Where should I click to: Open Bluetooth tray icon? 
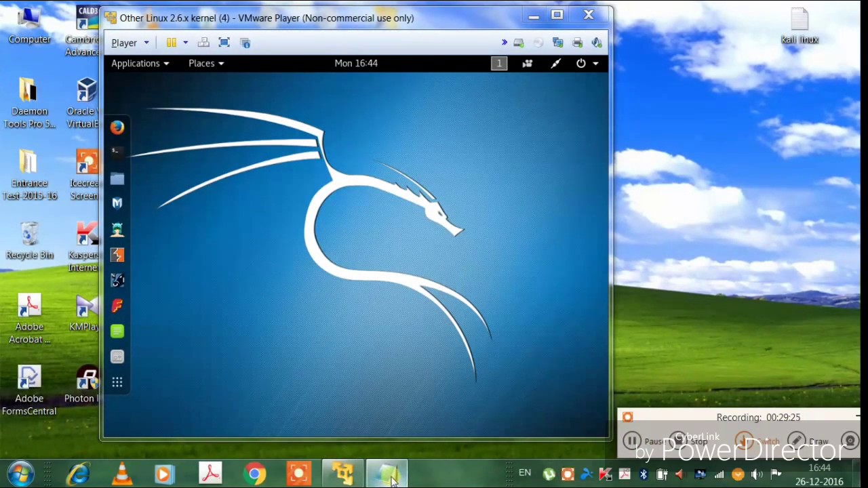tap(644, 474)
